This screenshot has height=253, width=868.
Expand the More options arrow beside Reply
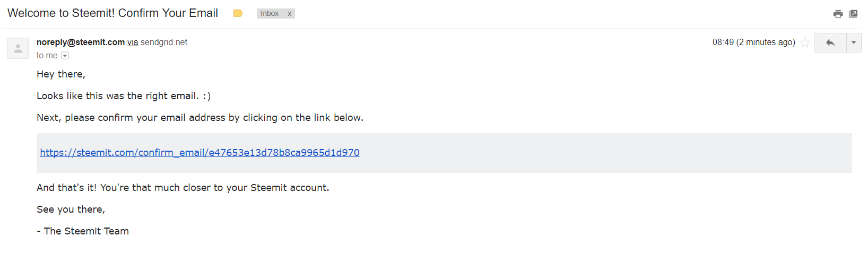(854, 42)
